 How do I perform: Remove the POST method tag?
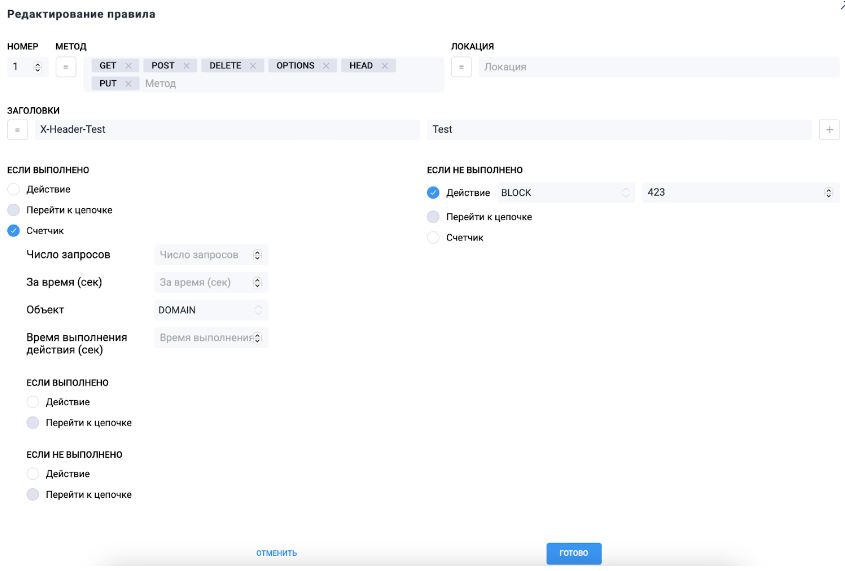186,66
